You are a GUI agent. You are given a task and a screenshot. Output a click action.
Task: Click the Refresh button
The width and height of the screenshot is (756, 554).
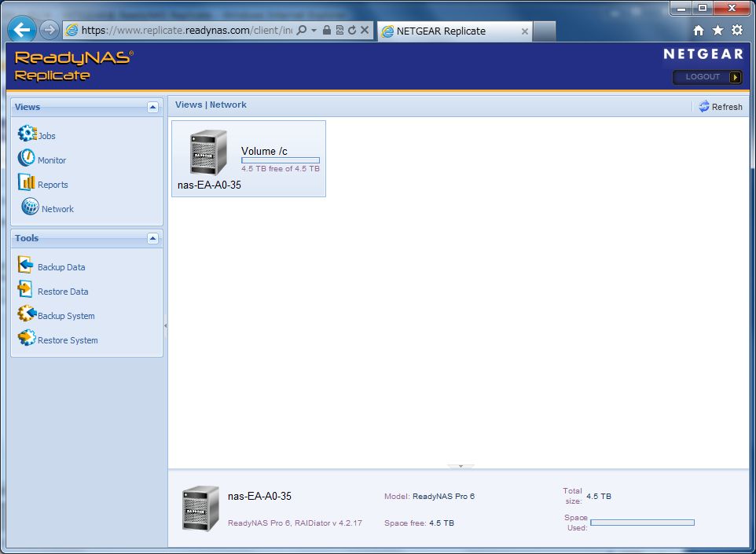720,107
